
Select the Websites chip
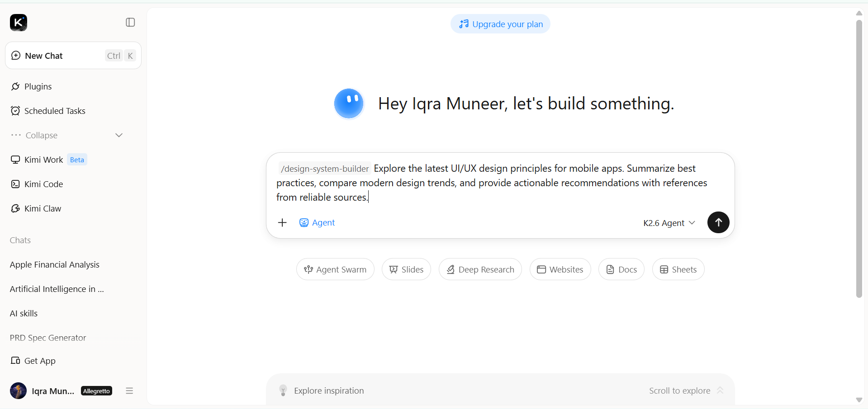560,269
